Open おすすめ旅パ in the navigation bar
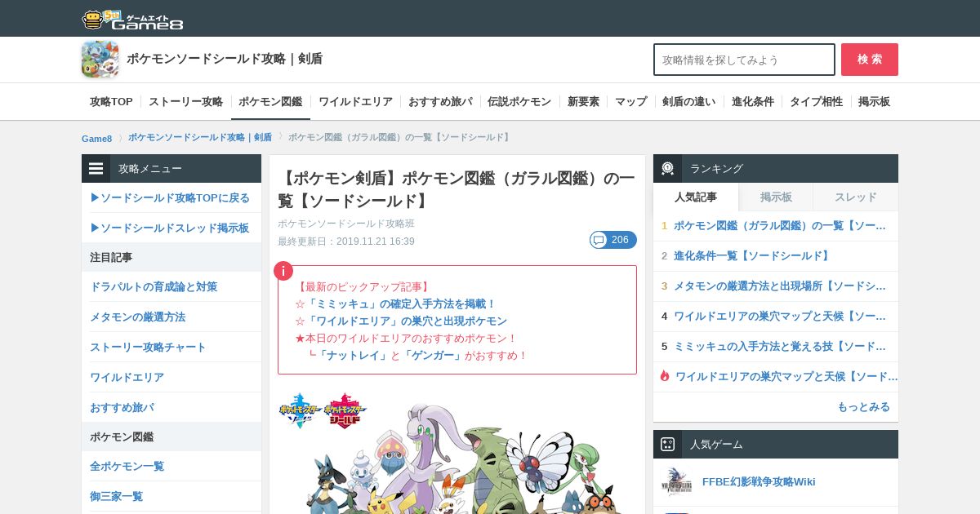 pyautogui.click(x=440, y=102)
